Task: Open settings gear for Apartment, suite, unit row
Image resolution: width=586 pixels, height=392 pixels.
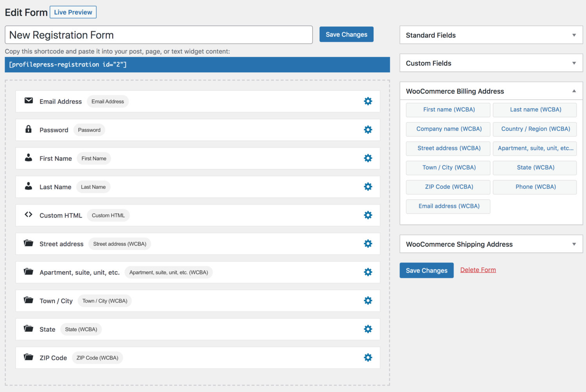Action: pos(368,272)
